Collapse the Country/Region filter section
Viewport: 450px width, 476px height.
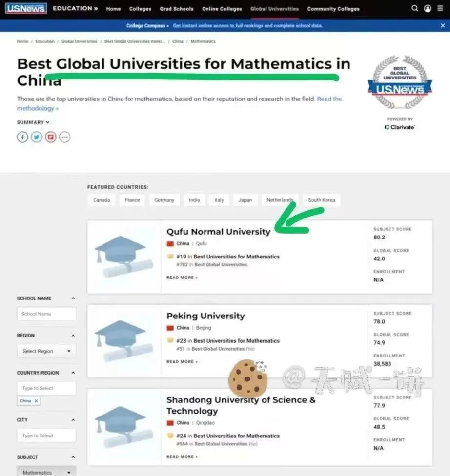click(x=73, y=373)
